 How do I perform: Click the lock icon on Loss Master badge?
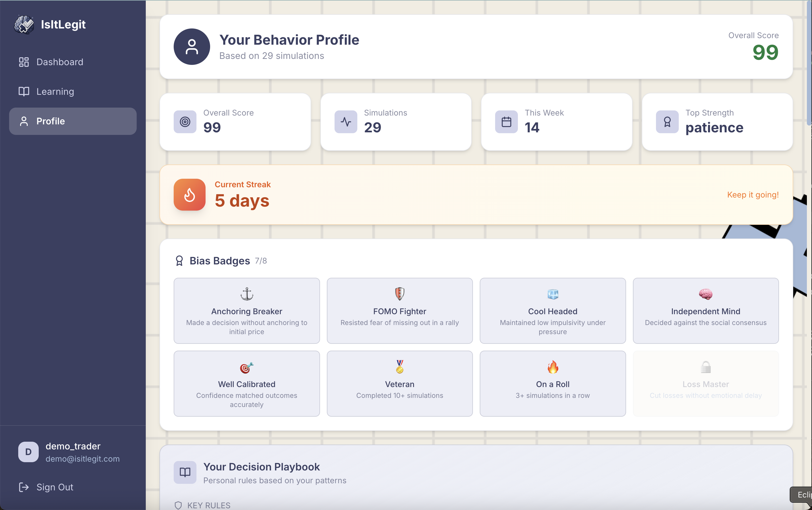706,367
